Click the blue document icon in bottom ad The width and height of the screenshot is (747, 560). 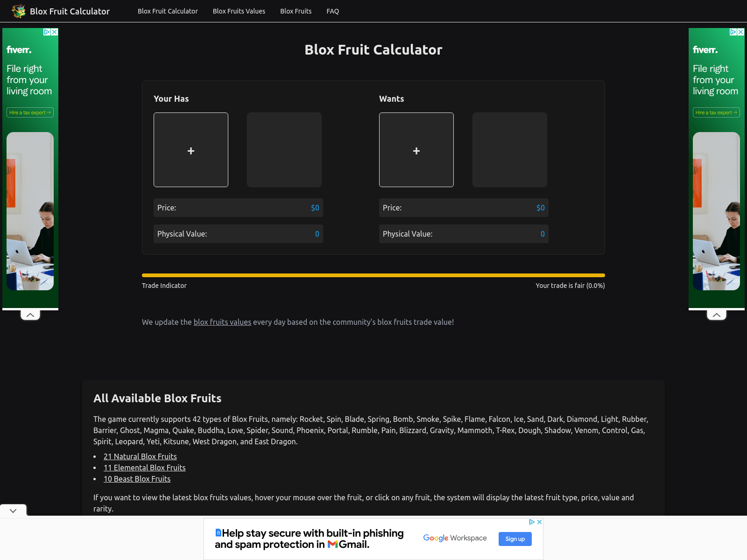point(218,532)
